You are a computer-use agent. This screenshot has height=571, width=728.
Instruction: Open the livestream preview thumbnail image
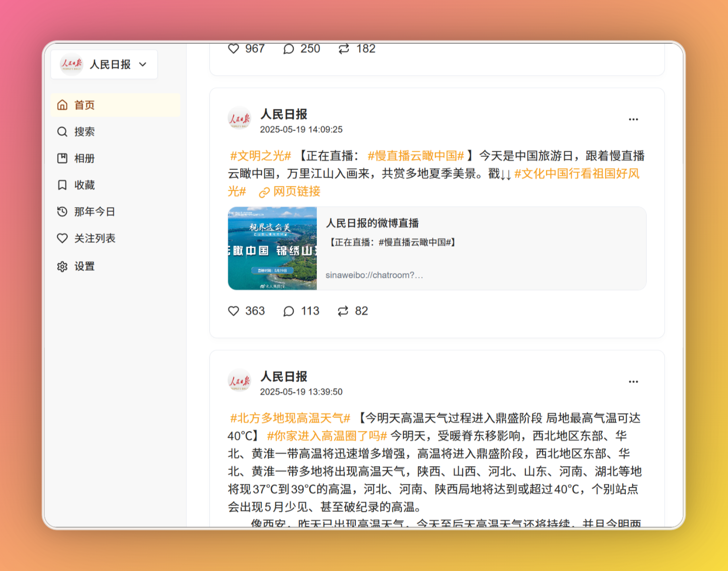coord(273,248)
